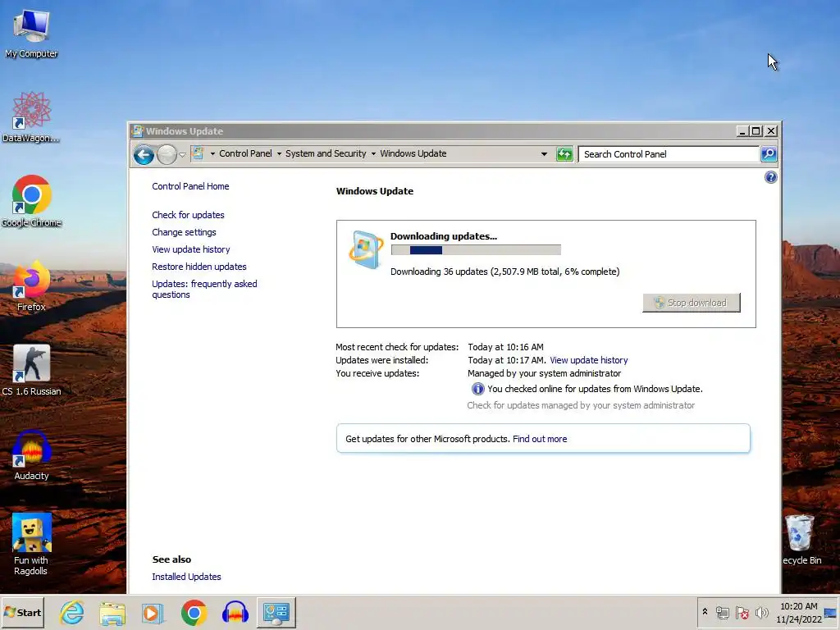This screenshot has width=840, height=630.
Task: Click Check for updates managed by administrator
Action: click(x=581, y=405)
